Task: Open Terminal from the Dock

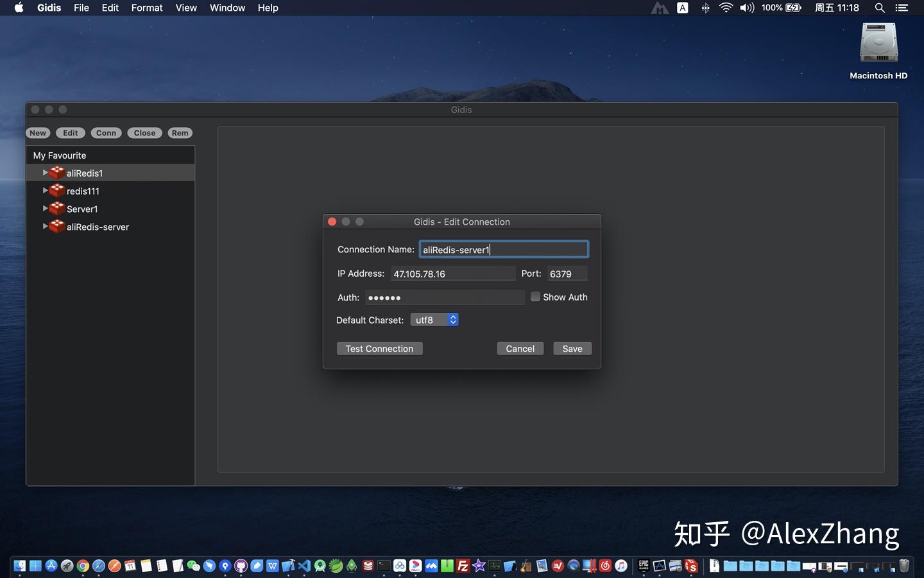Action: pos(384,566)
